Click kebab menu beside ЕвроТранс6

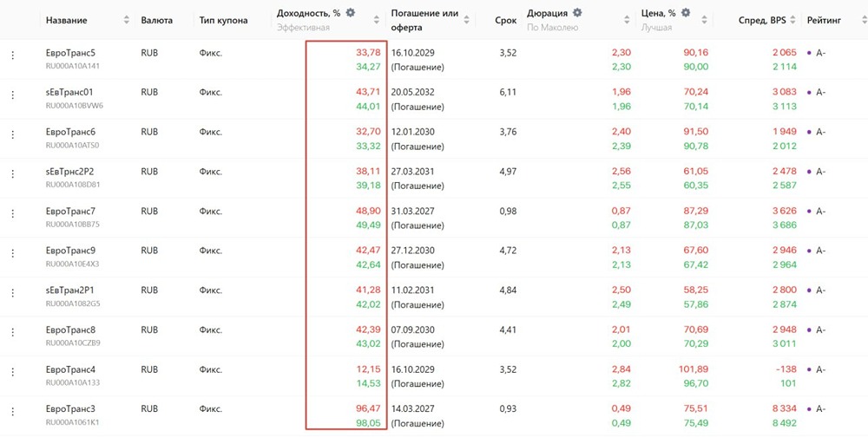tap(13, 134)
